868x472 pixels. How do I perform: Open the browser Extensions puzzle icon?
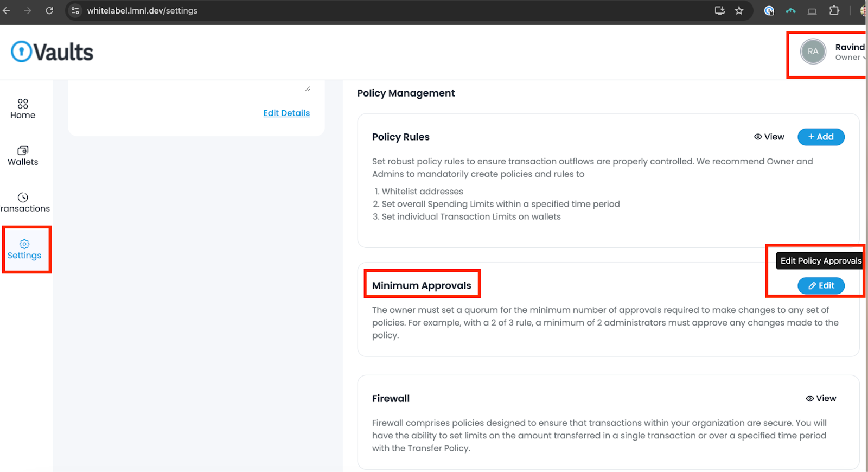834,11
